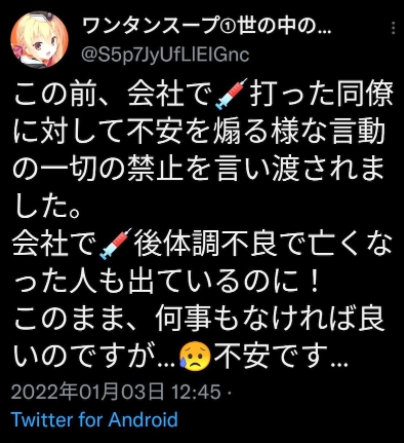The image size is (404, 443).
Task: Select the line このまま、何事もなければ良
Action: pyautogui.click(x=199, y=319)
